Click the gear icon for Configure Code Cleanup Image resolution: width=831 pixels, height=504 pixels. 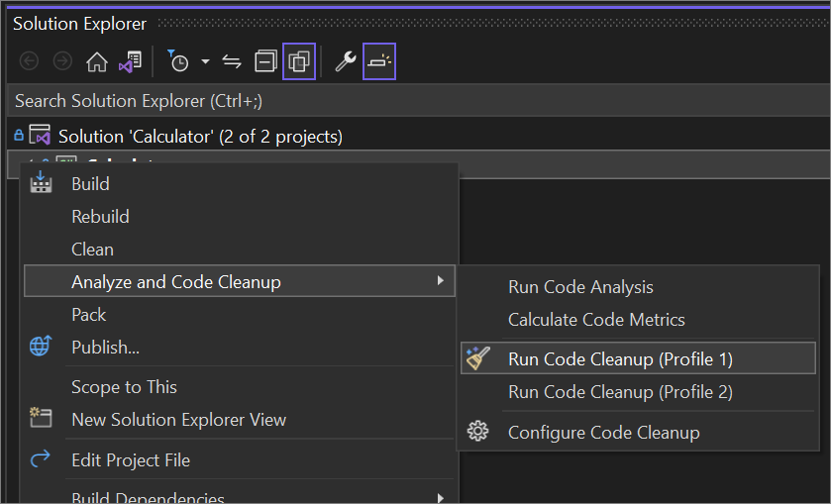[x=477, y=432]
